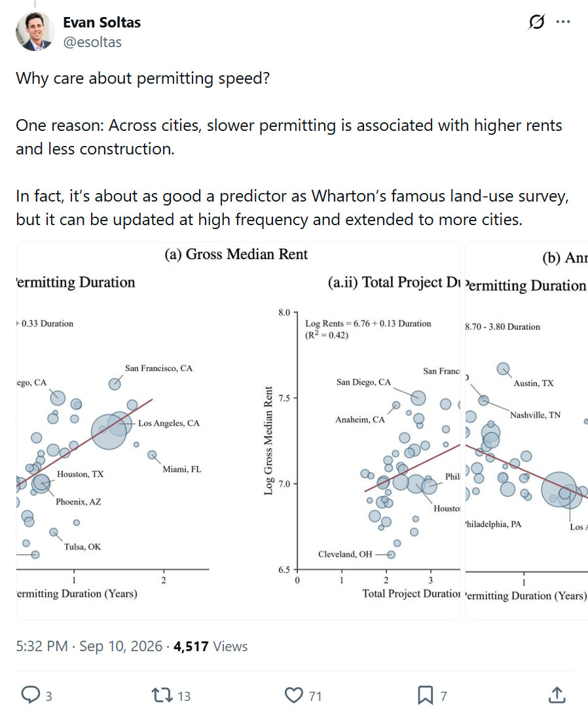Open the Gross Median Rent chart image
This screenshot has width=588, height=714.
tap(238, 431)
